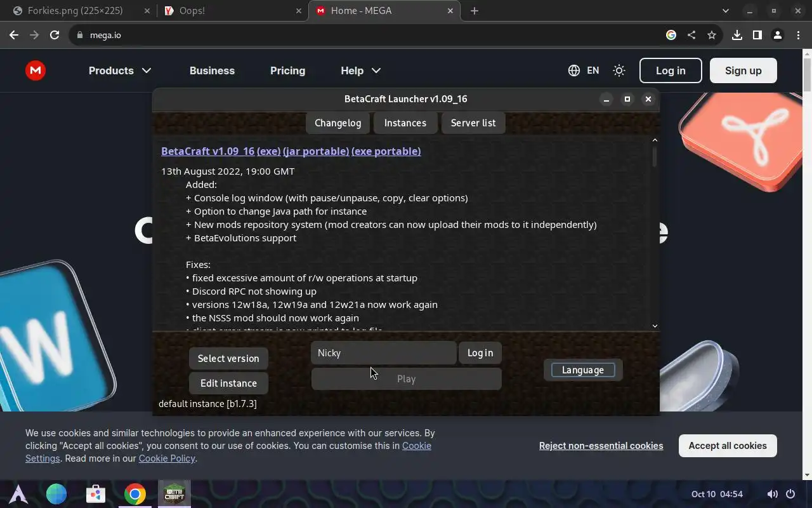This screenshot has width=812, height=508.
Task: Open the Chrome three-dot menu
Action: (798, 35)
